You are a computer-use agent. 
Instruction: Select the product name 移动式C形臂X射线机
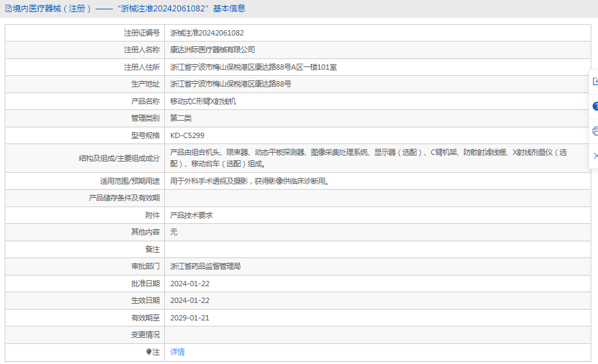pos(203,101)
